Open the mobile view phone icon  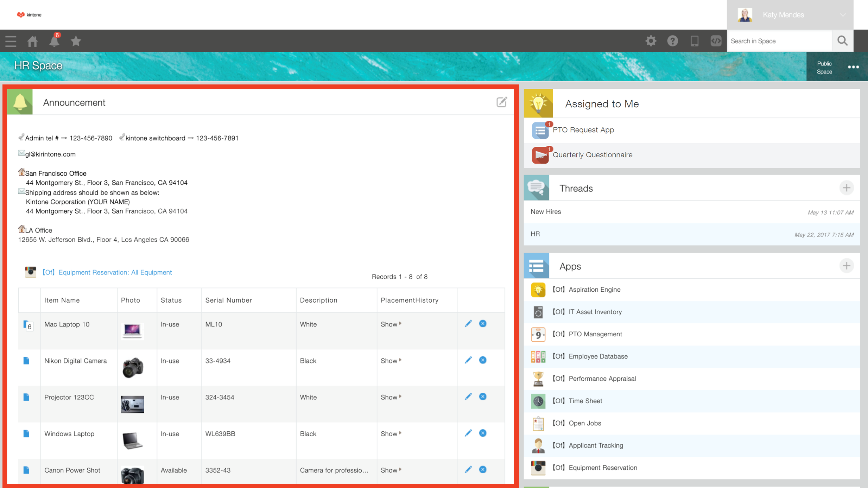click(694, 41)
